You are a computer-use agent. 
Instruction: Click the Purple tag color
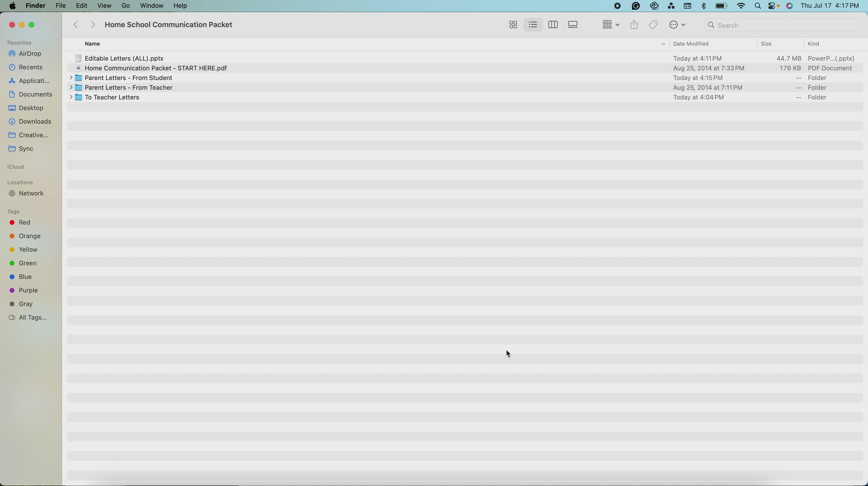point(28,290)
